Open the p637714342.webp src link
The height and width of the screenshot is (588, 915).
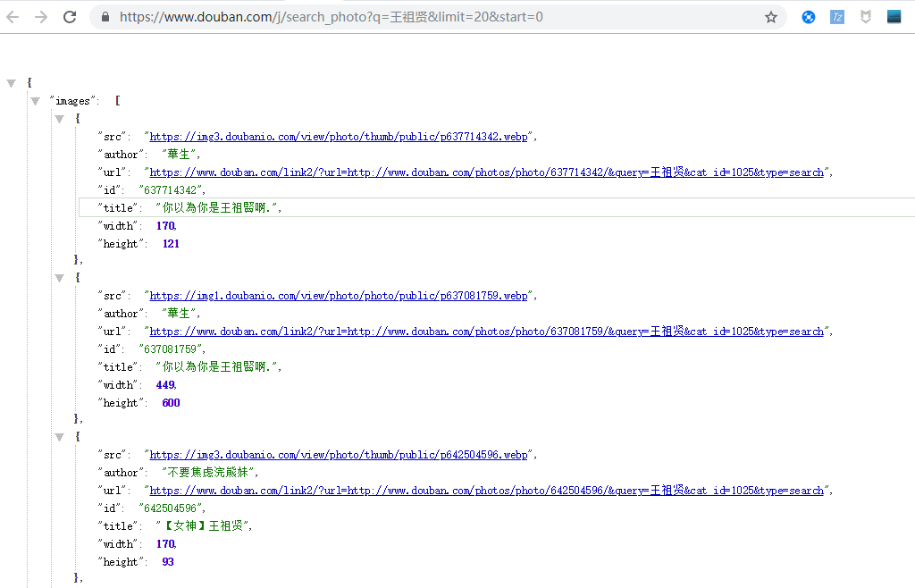(339, 137)
